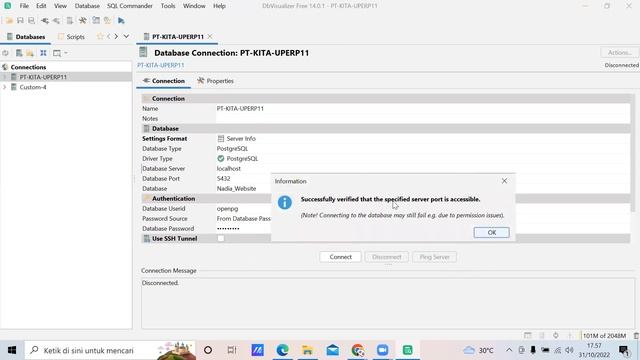Click the Name field PT-KITA-UPERP11
Image resolution: width=640 pixels, height=360 pixels.
(423, 109)
